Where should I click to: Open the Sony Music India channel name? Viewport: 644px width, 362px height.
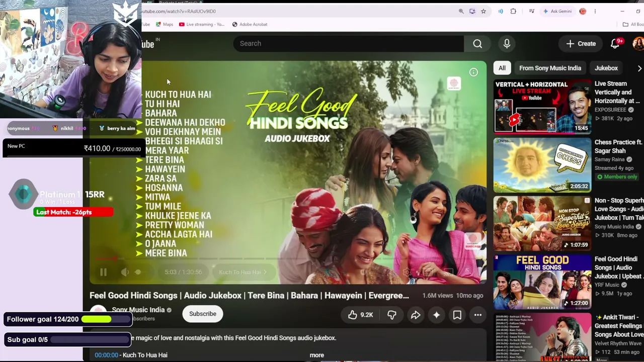[x=138, y=310]
